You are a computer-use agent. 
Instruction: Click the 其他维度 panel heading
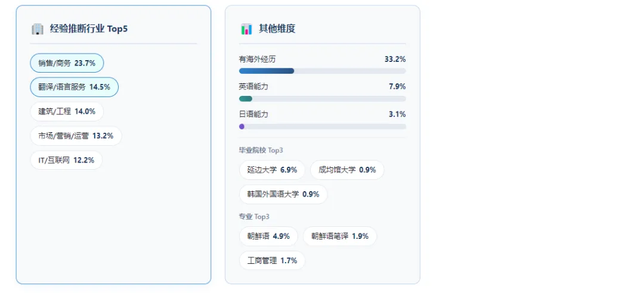tap(277, 29)
